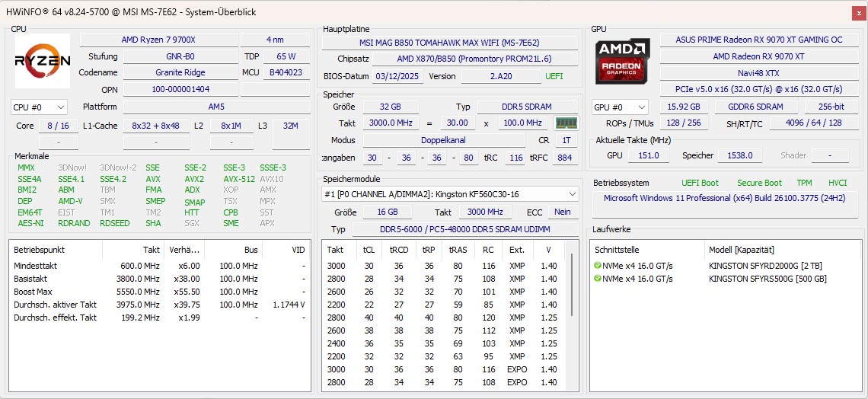Select the Durchsch. effekt. Takt row
Image resolution: width=868 pixels, height=399 pixels.
(159, 318)
